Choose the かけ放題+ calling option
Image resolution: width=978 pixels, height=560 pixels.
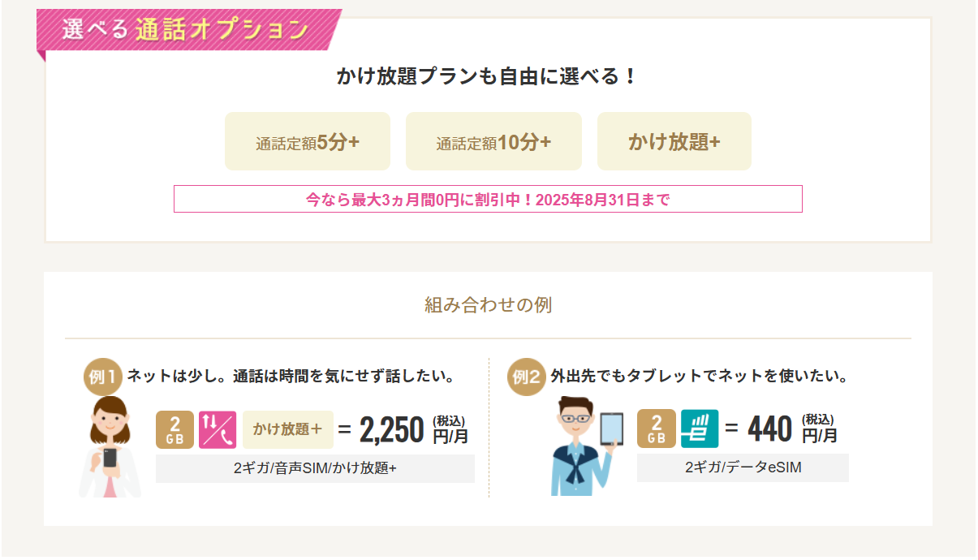(x=674, y=141)
